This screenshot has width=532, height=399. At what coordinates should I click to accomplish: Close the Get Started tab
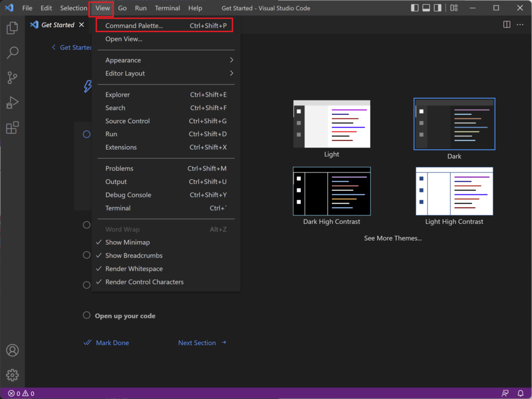tap(82, 24)
